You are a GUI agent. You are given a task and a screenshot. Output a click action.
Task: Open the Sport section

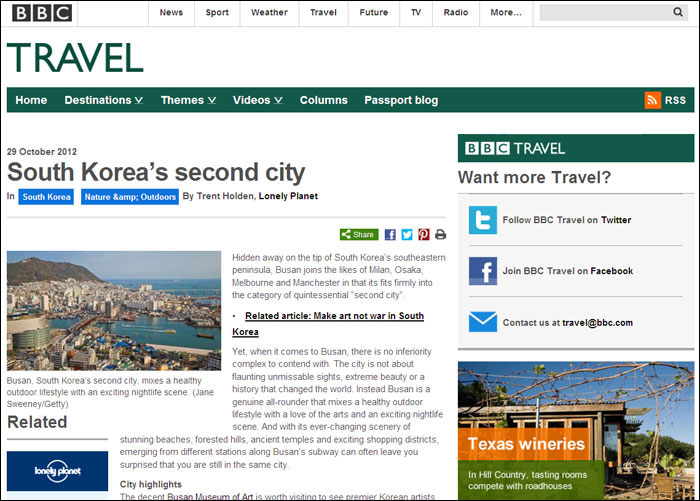coord(217,13)
